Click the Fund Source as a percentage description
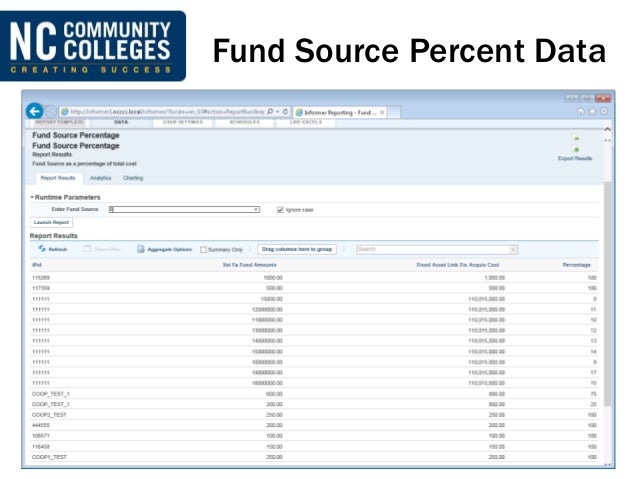This screenshot has height=479, width=638. [84, 164]
